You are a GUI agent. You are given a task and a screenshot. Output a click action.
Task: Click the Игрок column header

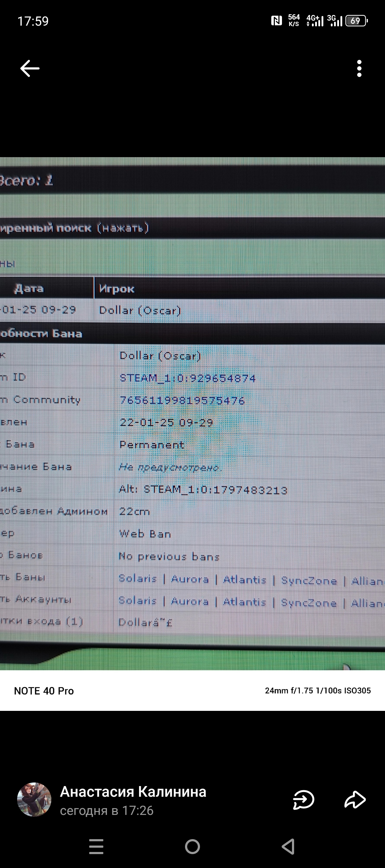click(x=117, y=289)
